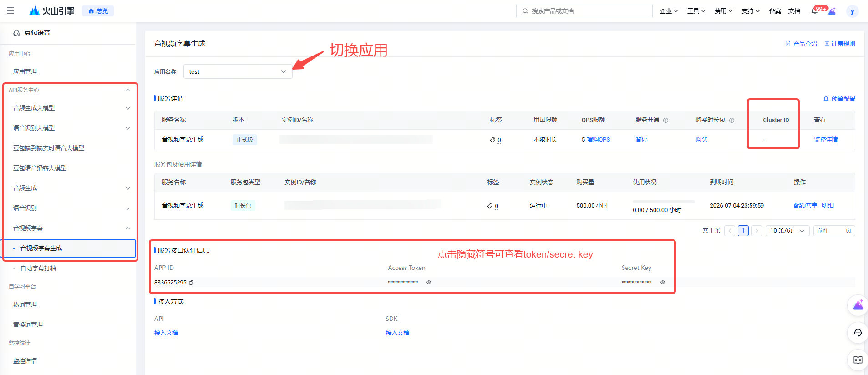Screen dimensions: 868x375
Task: Open the AI assistant icon in header
Action: click(832, 11)
